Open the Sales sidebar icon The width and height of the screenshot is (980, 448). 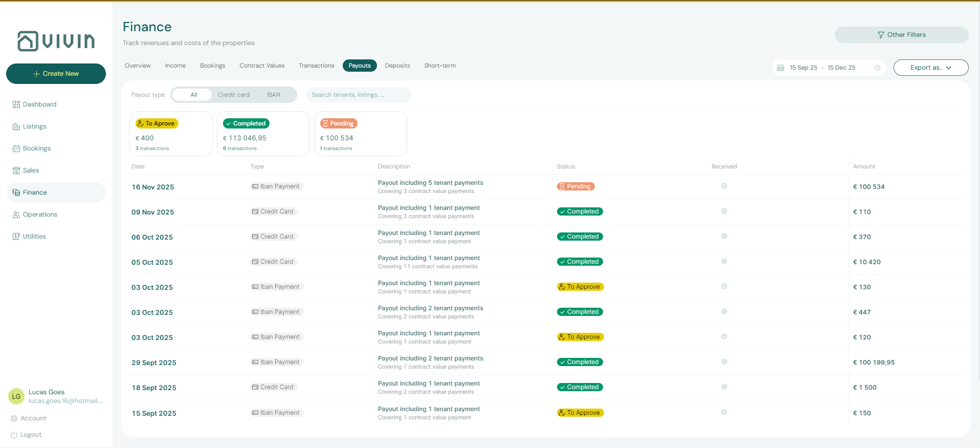16,170
